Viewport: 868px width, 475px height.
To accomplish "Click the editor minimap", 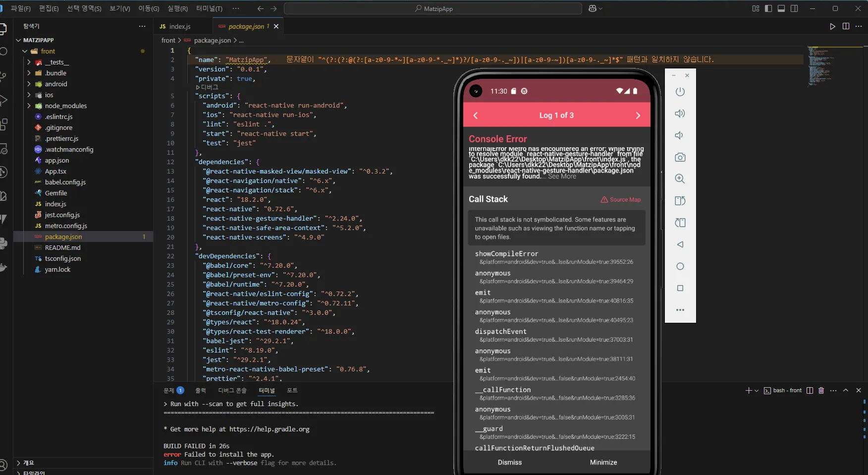I will click(x=835, y=66).
